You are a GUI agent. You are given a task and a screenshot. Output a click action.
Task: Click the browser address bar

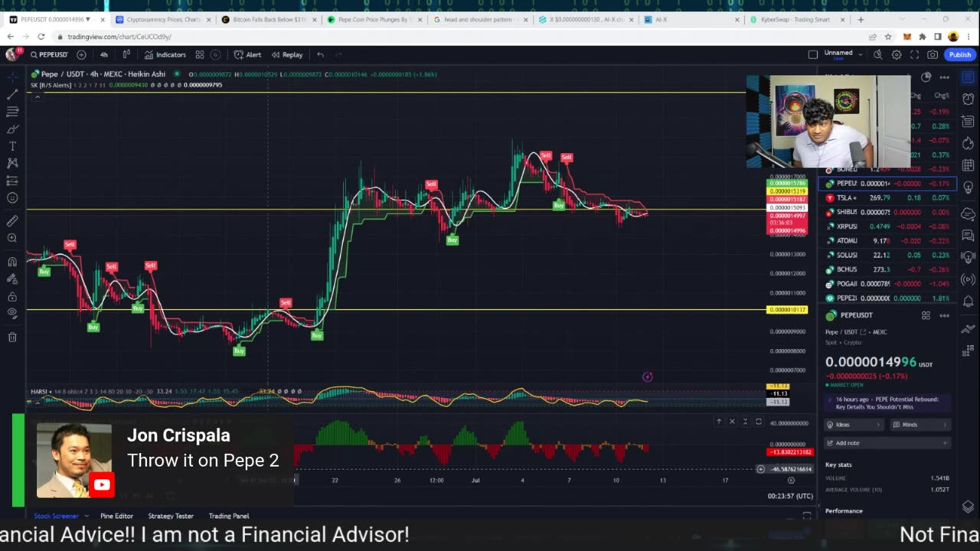(x=459, y=36)
